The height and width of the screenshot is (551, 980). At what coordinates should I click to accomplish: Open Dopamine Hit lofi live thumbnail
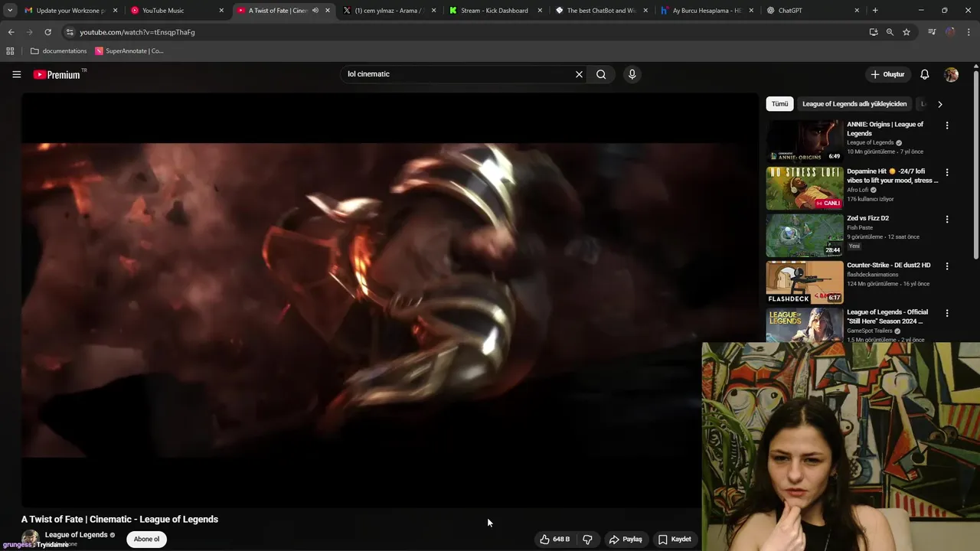tap(805, 187)
